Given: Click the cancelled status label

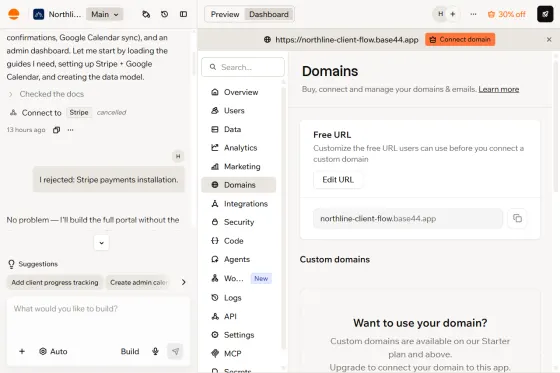Looking at the screenshot, I should pos(111,113).
